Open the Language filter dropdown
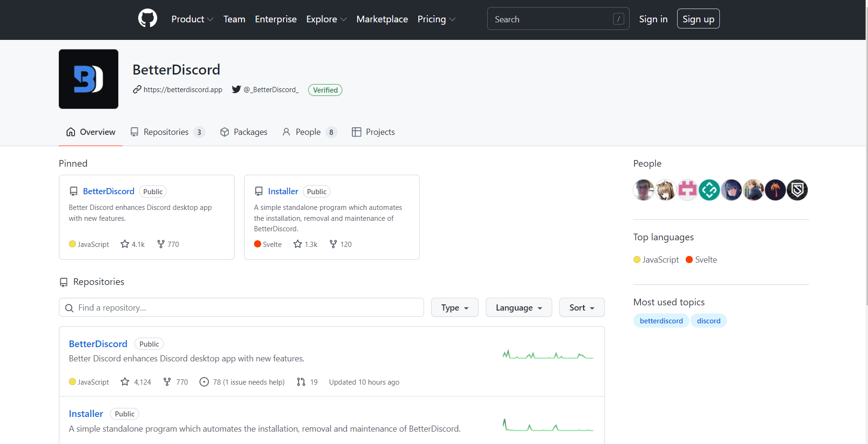 click(x=518, y=307)
